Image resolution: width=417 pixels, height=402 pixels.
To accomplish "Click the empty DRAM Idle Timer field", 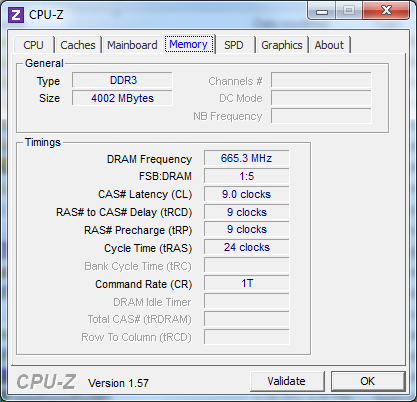I will 247,301.
